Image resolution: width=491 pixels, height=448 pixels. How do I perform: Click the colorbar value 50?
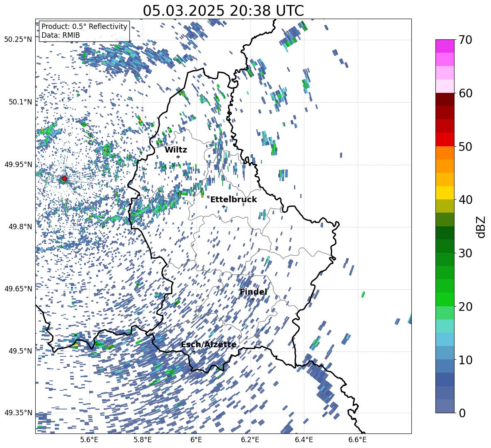(x=465, y=146)
